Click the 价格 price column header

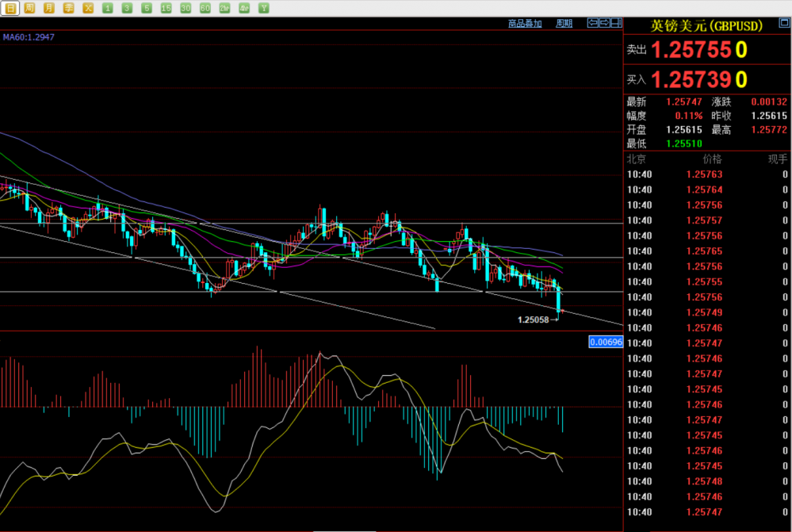point(712,159)
